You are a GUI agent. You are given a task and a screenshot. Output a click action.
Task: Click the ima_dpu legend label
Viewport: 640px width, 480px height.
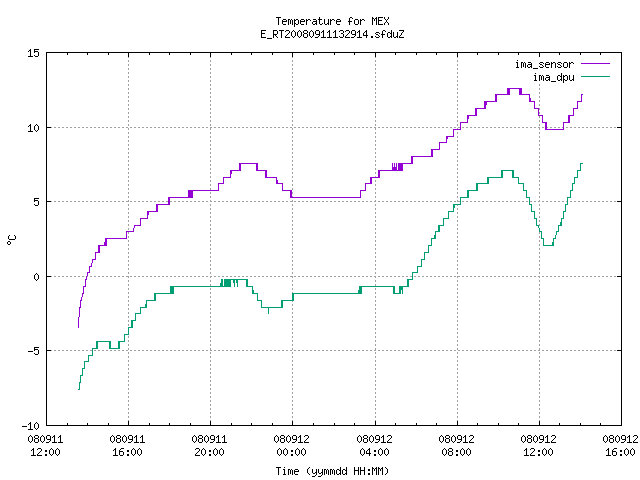pos(553,77)
